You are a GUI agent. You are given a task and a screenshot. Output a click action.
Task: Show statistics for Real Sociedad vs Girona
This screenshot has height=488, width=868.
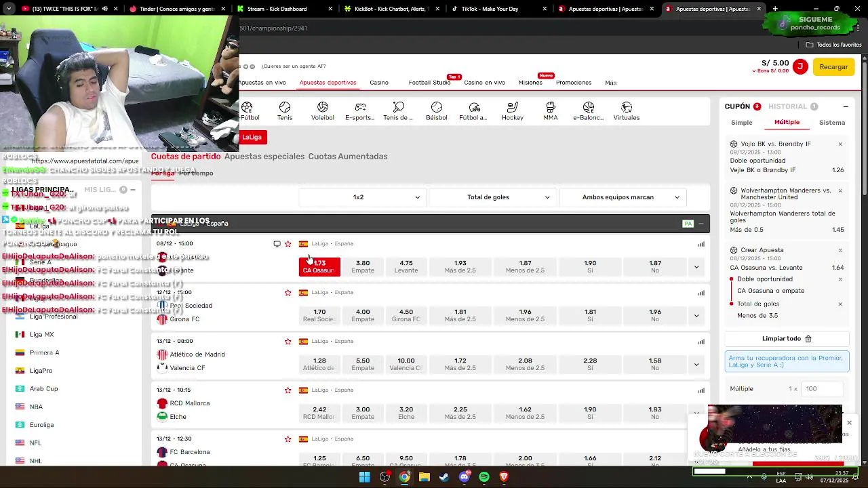click(x=701, y=293)
